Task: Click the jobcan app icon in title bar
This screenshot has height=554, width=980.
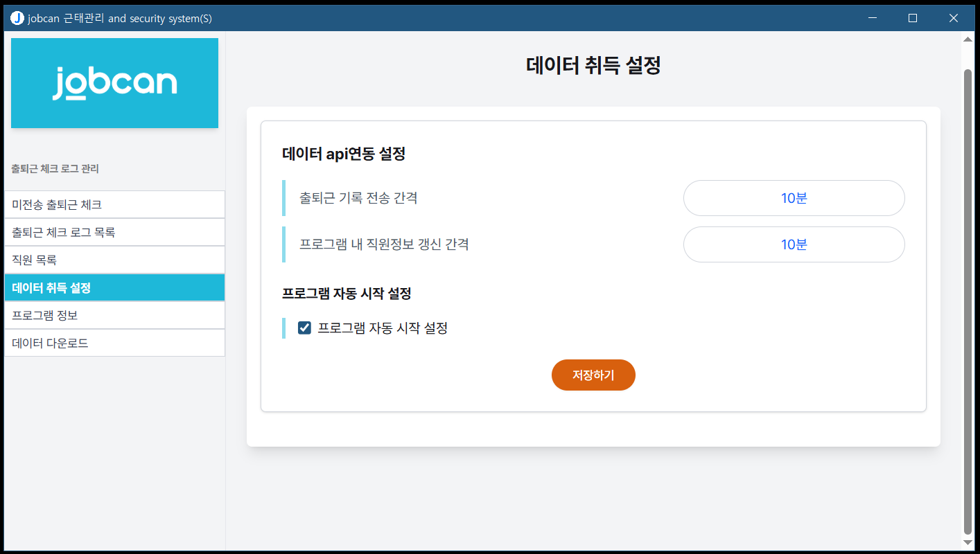Action: 17,18
